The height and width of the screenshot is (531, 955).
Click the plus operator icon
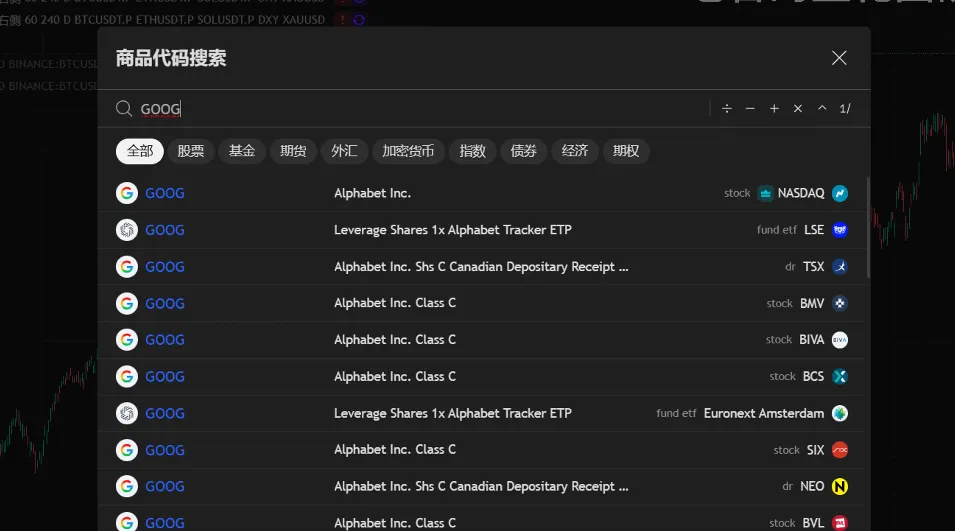pyautogui.click(x=774, y=108)
